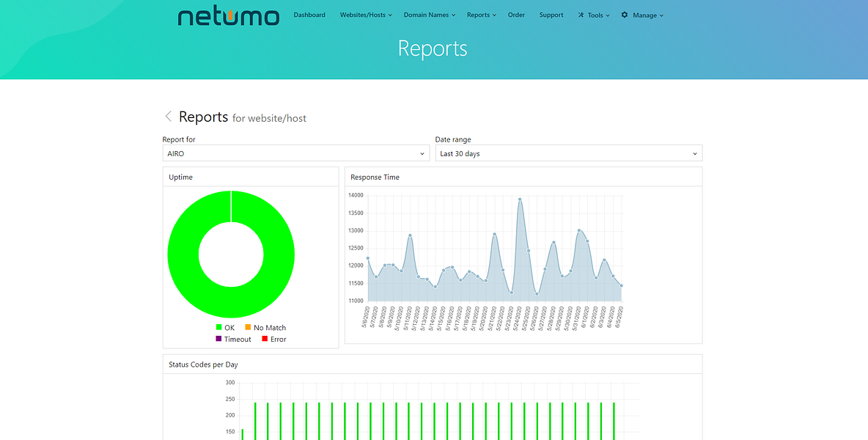868x440 pixels.
Task: Click the highest peak point on Response Time chart
Action: click(x=520, y=199)
